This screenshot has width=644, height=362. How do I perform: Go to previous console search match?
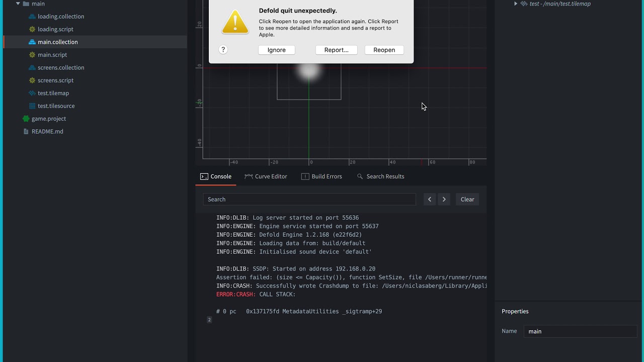point(430,199)
